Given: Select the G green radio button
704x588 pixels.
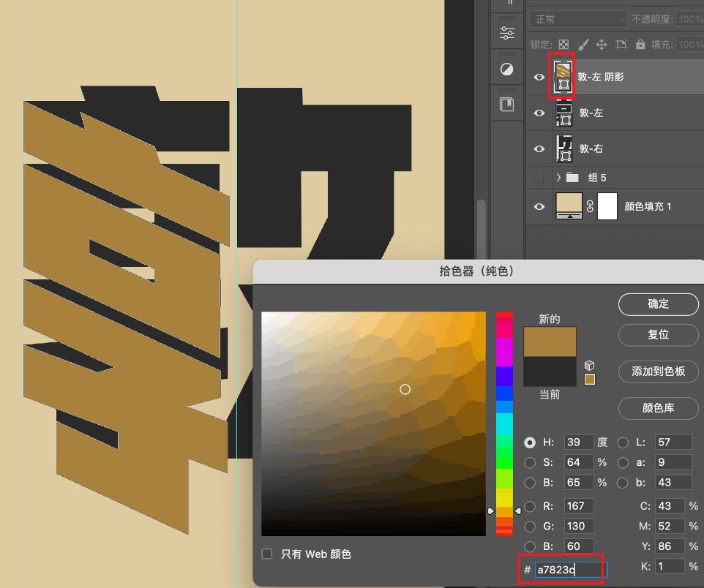Looking at the screenshot, I should [530, 526].
